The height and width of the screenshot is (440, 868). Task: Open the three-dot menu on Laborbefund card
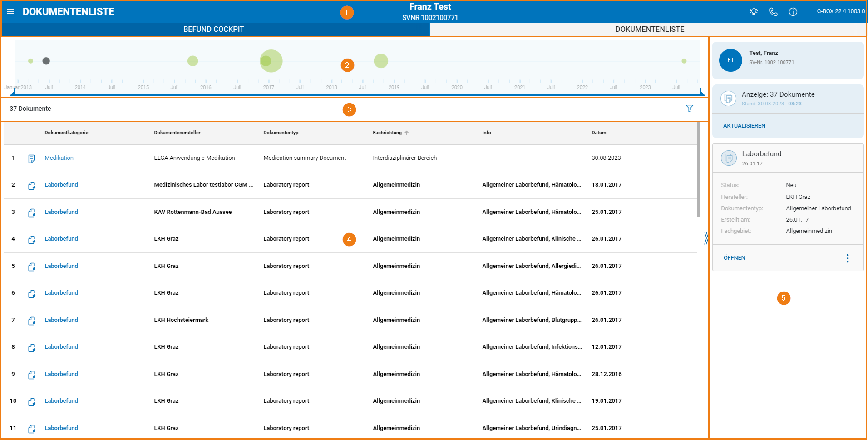[848, 258]
